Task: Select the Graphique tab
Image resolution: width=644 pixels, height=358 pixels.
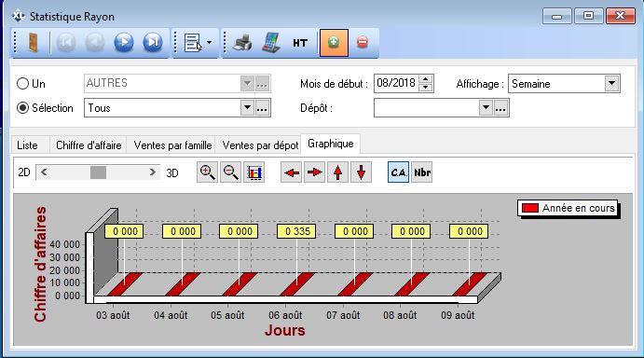Action: pos(331,144)
